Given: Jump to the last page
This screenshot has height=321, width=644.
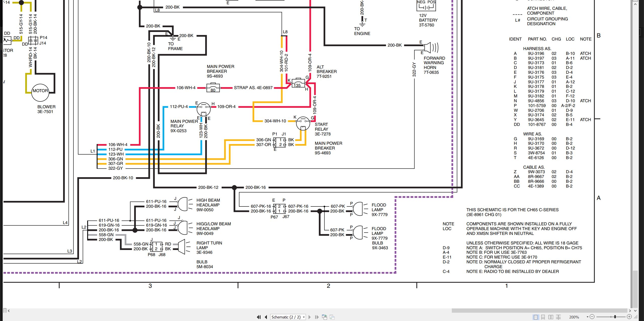Looking at the screenshot, I should coord(317,317).
